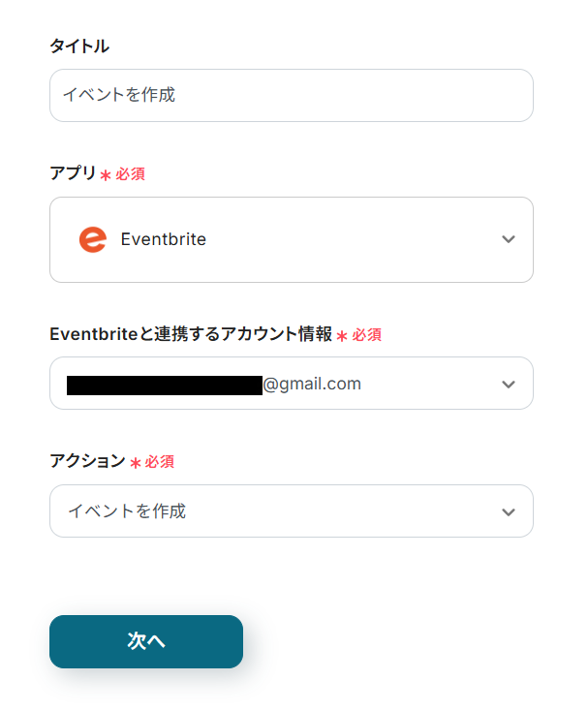Click the Eventbriteと連携するアカウント情報 label
The width and height of the screenshot is (588, 711).
191,334
